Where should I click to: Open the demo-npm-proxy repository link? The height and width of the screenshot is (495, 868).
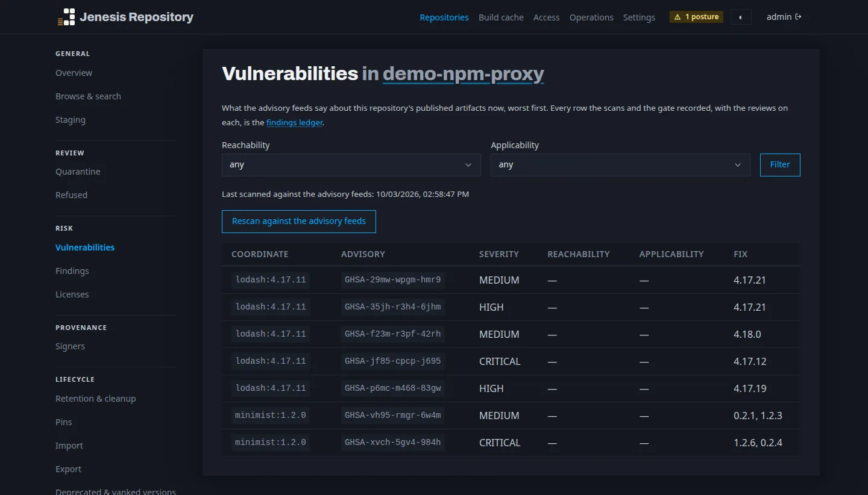tap(464, 73)
